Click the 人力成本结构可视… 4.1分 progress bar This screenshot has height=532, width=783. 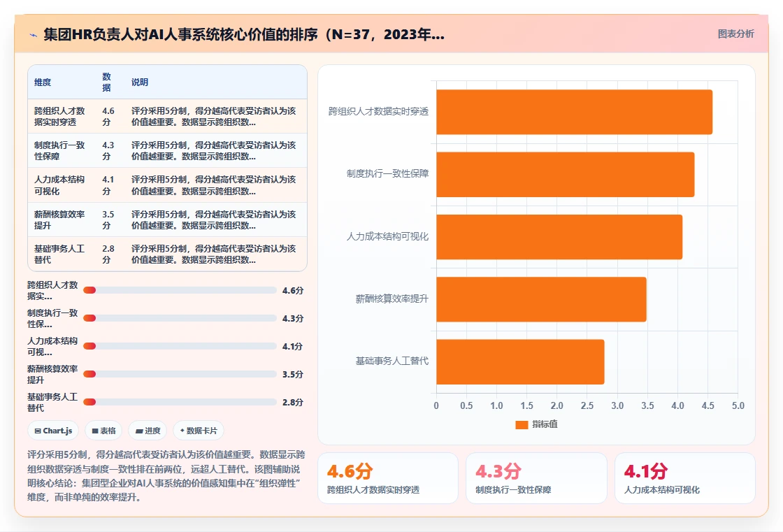[180, 346]
